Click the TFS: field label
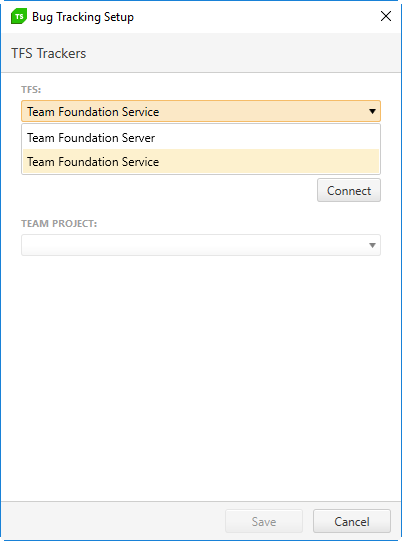This screenshot has height=541, width=402. pos(31,90)
